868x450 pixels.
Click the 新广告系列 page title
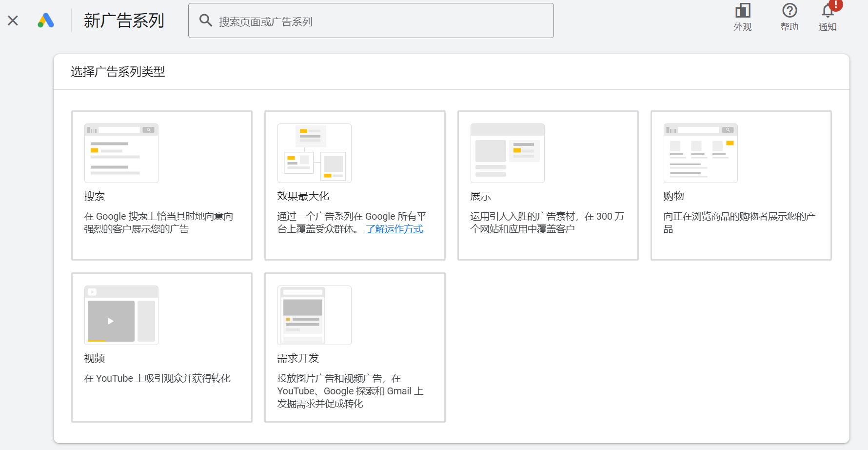click(124, 20)
